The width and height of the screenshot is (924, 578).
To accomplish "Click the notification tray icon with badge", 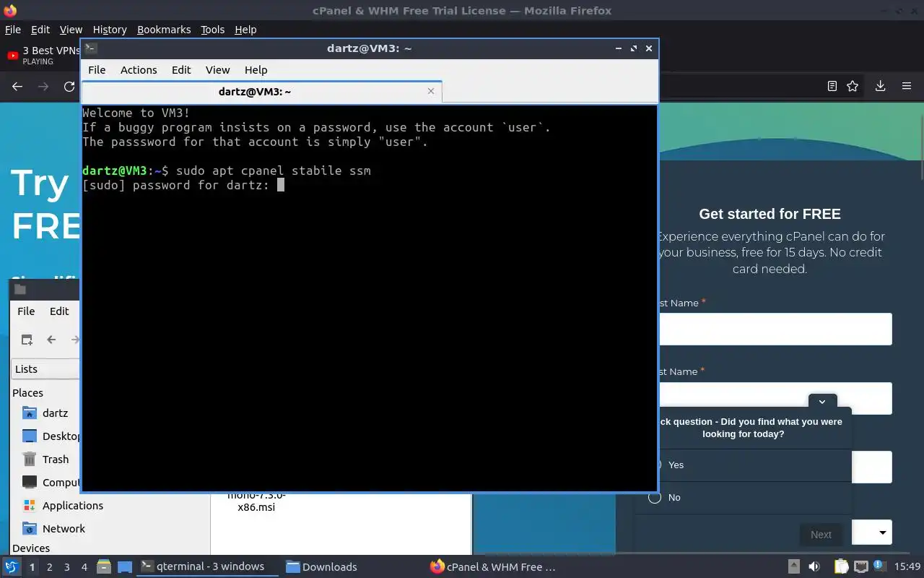I will (880, 566).
